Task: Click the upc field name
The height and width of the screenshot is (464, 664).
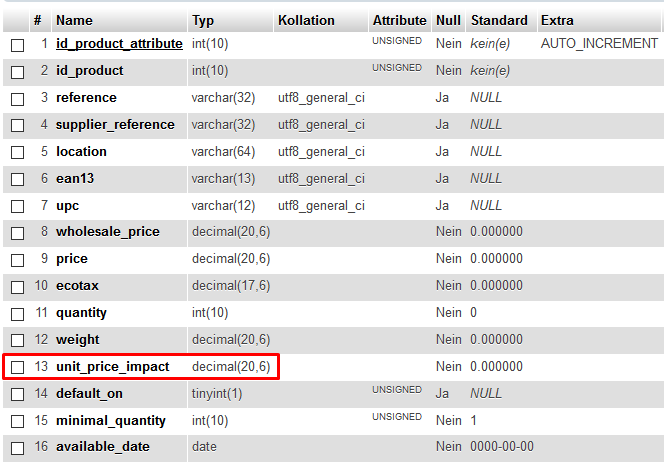Action: [67, 207]
